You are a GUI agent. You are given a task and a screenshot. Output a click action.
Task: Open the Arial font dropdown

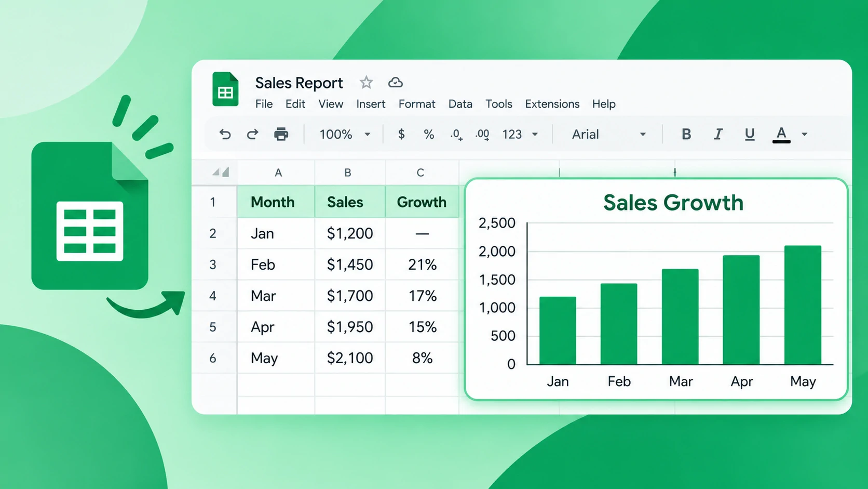click(x=609, y=135)
